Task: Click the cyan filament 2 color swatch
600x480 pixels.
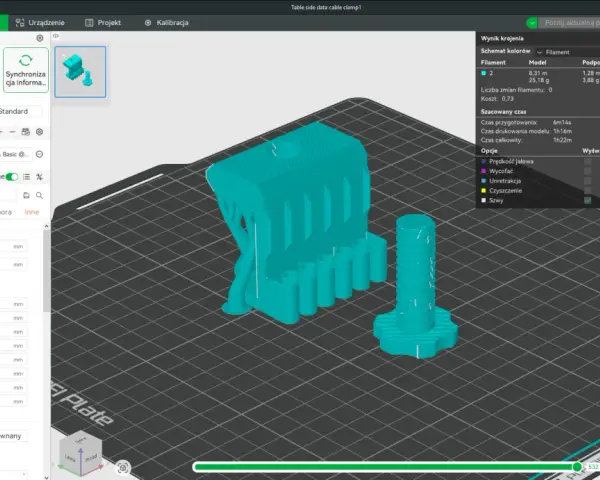Action: [x=484, y=73]
